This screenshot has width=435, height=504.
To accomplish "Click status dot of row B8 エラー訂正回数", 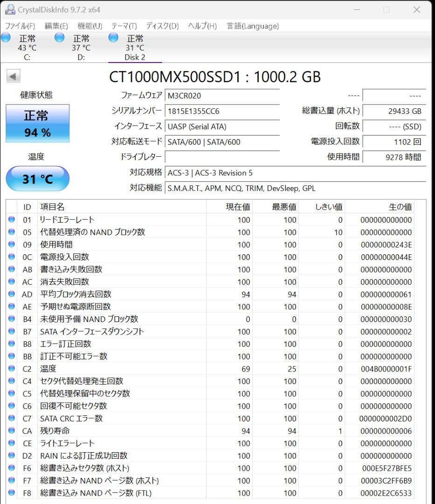I will click(x=12, y=343).
